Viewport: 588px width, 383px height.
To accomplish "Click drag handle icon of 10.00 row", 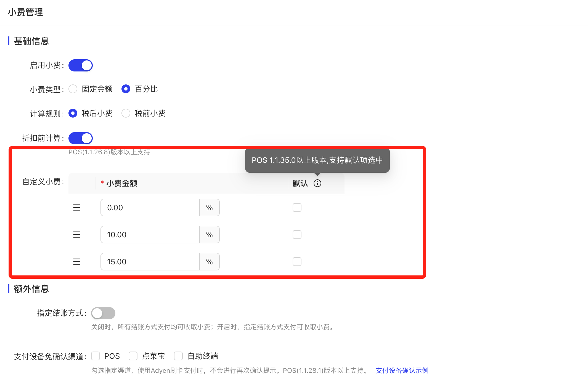I will pyautogui.click(x=77, y=235).
